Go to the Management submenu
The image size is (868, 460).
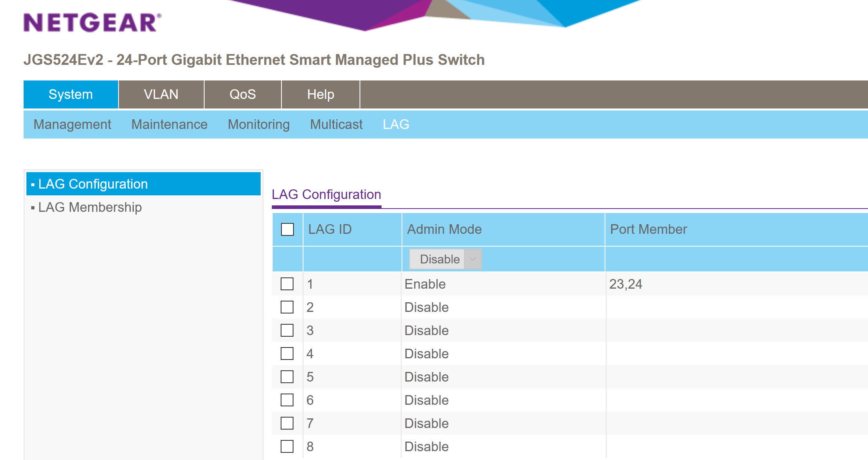coord(72,125)
